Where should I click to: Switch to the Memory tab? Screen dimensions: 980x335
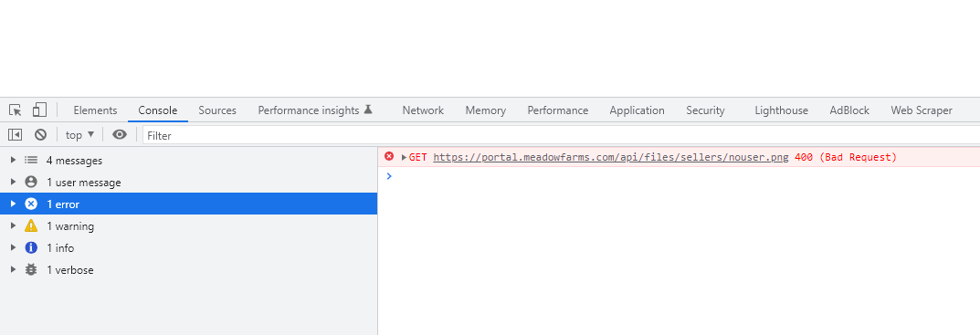pyautogui.click(x=486, y=110)
